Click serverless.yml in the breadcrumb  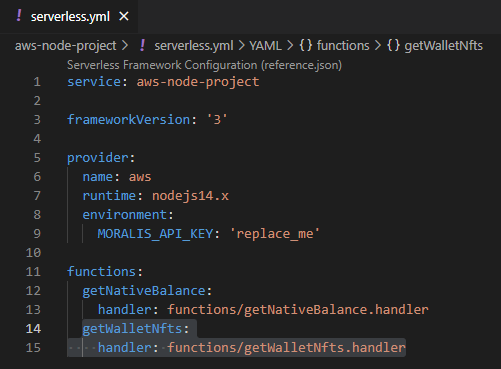(x=193, y=46)
